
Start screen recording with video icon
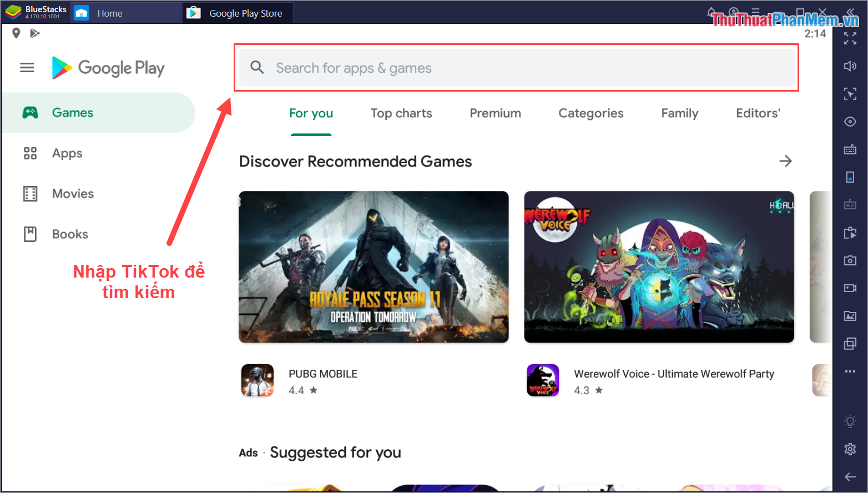click(850, 288)
